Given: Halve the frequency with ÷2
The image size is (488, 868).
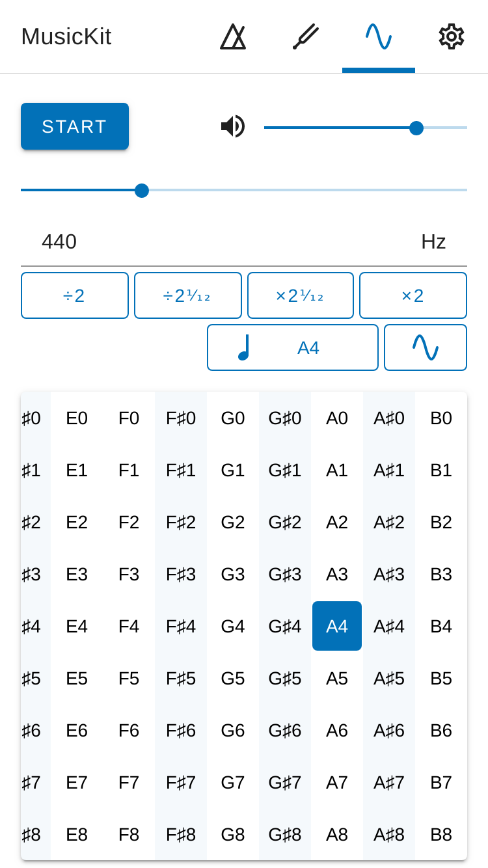Looking at the screenshot, I should coord(75,295).
